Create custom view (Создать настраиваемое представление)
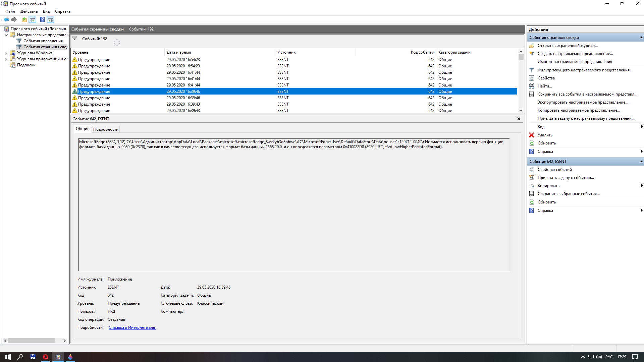644x362 pixels. pyautogui.click(x=575, y=54)
